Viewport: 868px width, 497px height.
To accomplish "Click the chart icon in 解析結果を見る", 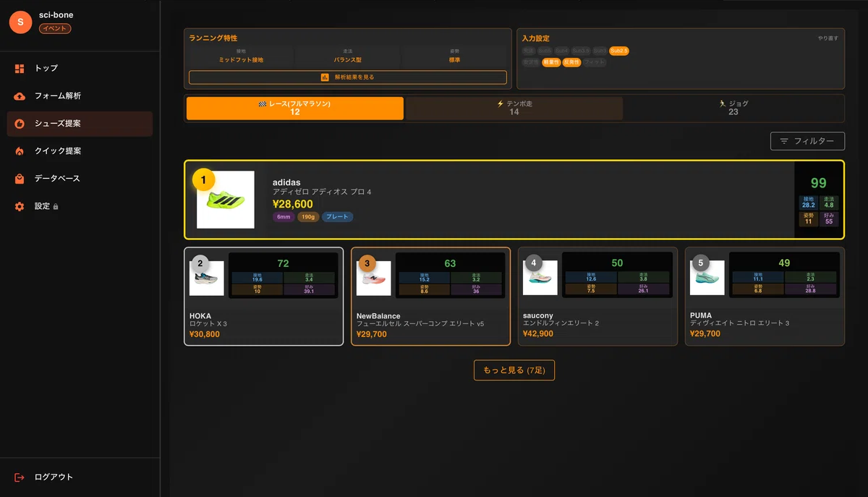I will 325,77.
